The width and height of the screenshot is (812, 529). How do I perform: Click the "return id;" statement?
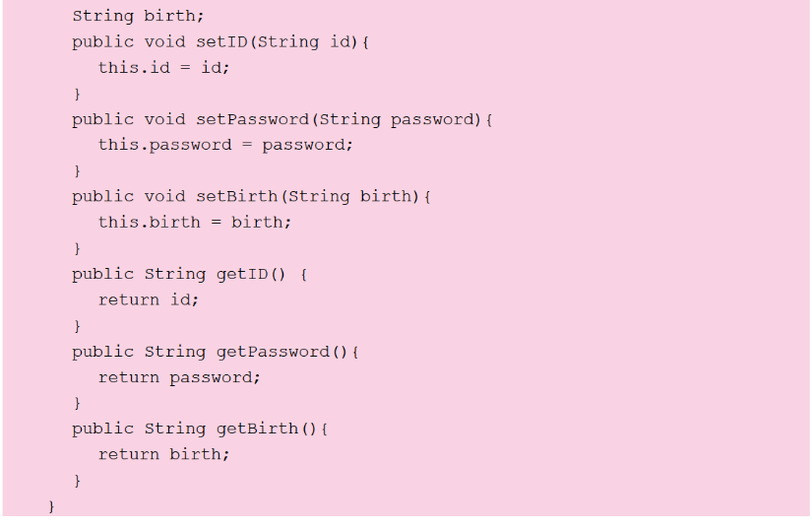(x=148, y=299)
